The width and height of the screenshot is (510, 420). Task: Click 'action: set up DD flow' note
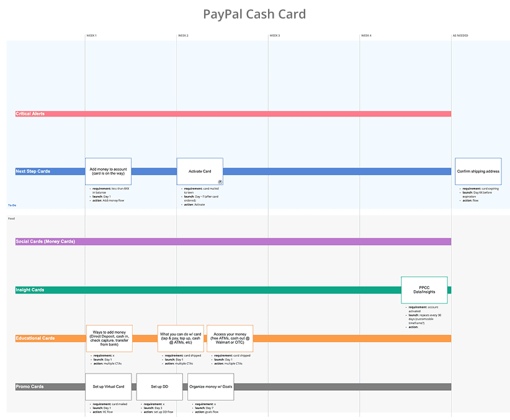click(x=158, y=412)
